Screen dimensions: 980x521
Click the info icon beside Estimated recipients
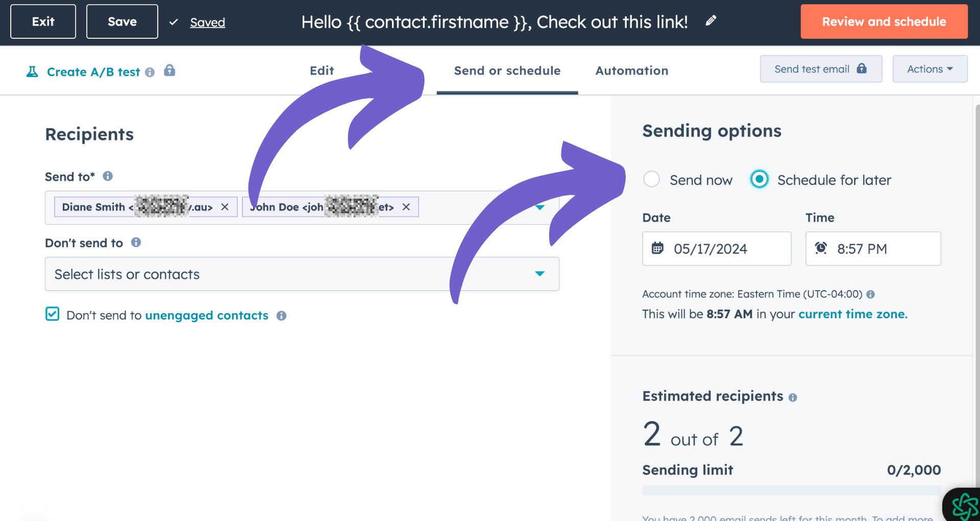point(793,397)
